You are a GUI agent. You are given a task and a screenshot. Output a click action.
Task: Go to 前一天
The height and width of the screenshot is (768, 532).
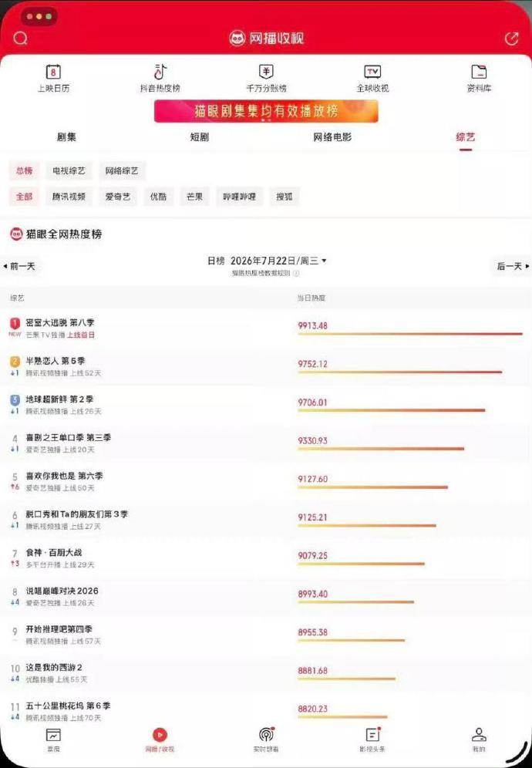(19, 266)
